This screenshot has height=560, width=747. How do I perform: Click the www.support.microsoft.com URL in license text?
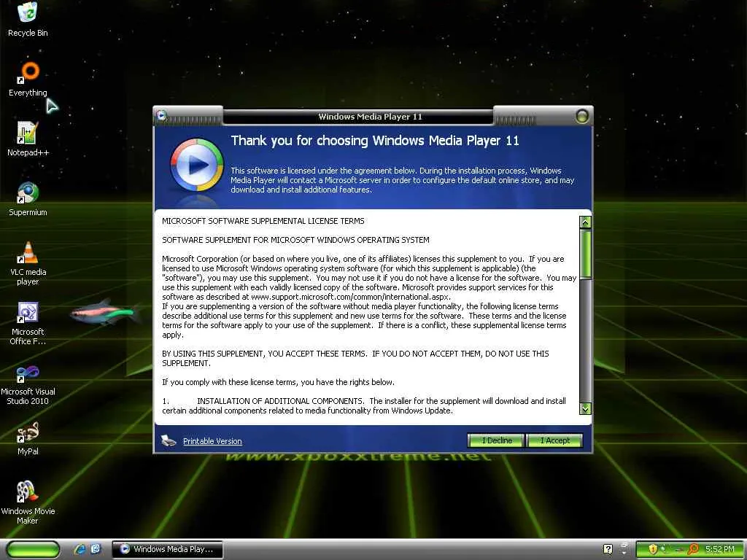click(x=350, y=297)
